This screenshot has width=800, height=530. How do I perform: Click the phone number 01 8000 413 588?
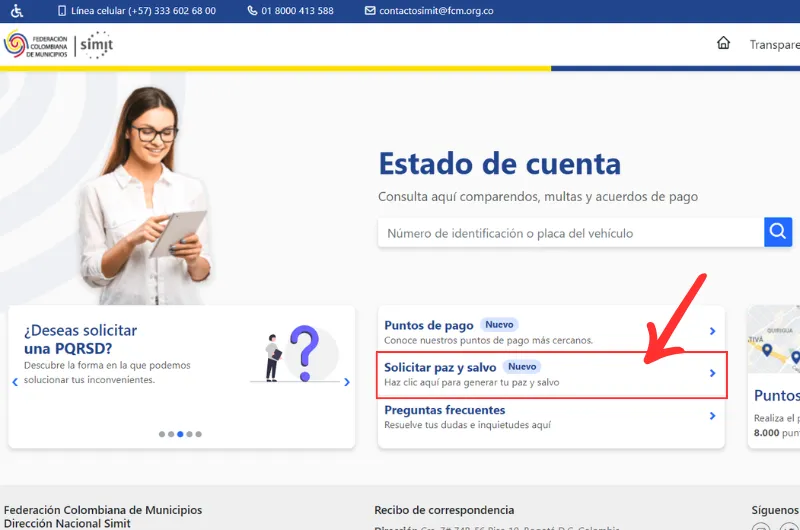tap(297, 11)
